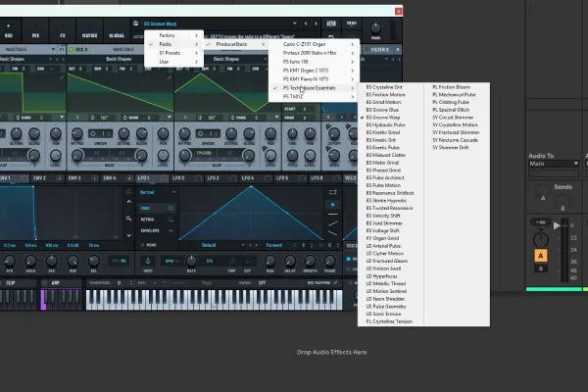
Task: Click the LFO magnifier zoom icon
Action: tap(128, 219)
